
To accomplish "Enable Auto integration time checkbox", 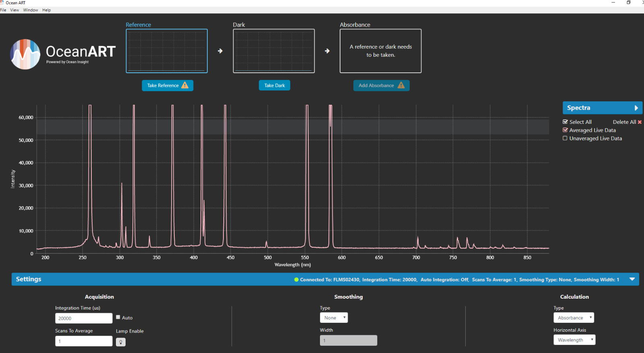I will 118,317.
